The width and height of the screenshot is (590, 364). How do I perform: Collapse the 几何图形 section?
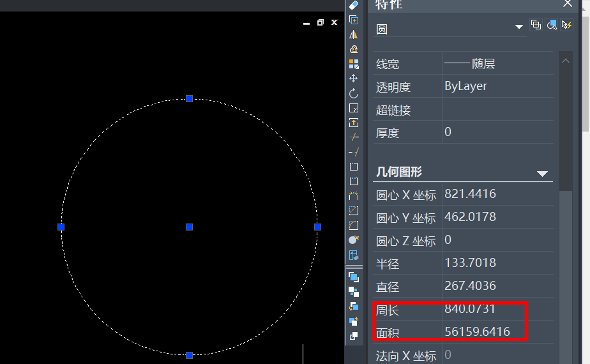pos(542,174)
